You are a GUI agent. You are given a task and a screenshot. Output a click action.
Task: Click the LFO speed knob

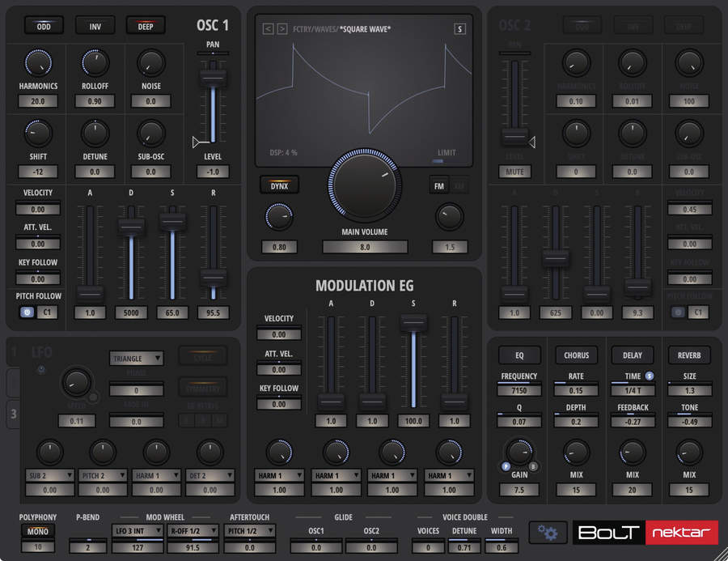(x=76, y=383)
